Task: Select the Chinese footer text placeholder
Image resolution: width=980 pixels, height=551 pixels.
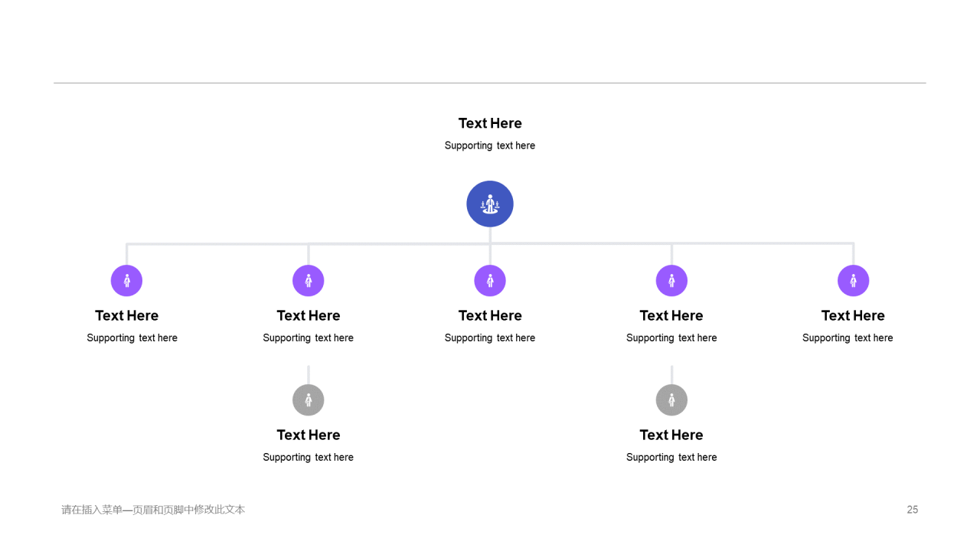Action: click(153, 510)
